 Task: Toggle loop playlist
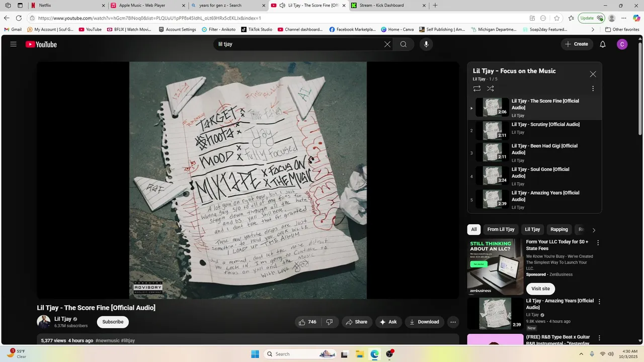point(477,88)
